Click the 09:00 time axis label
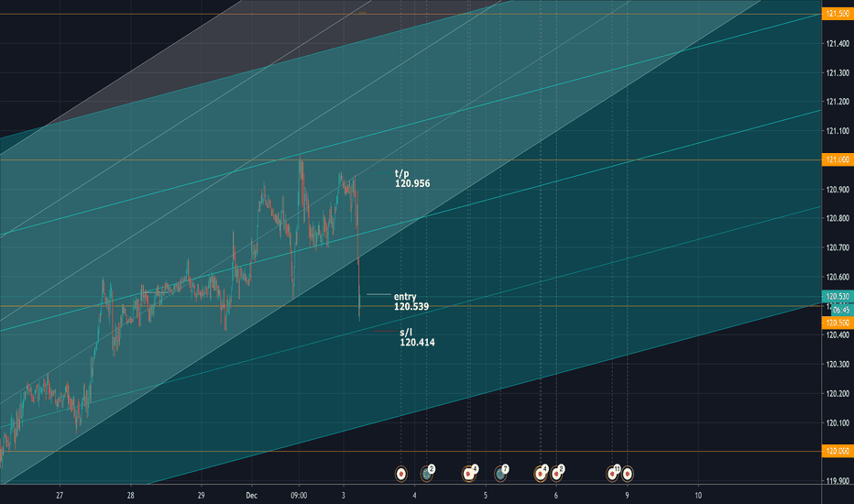Screen dimensions: 854x504 299,494
